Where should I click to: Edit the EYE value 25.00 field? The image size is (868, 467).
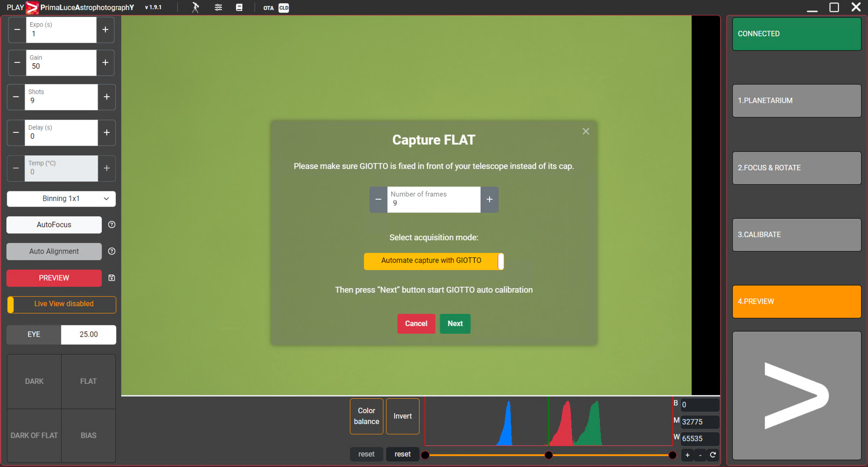[89, 335]
